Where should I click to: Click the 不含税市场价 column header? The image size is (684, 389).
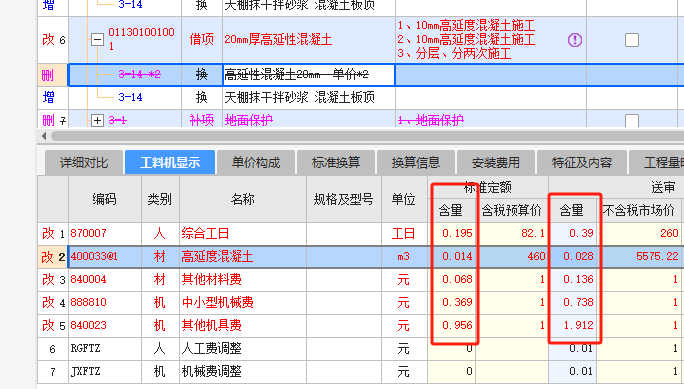click(x=639, y=211)
